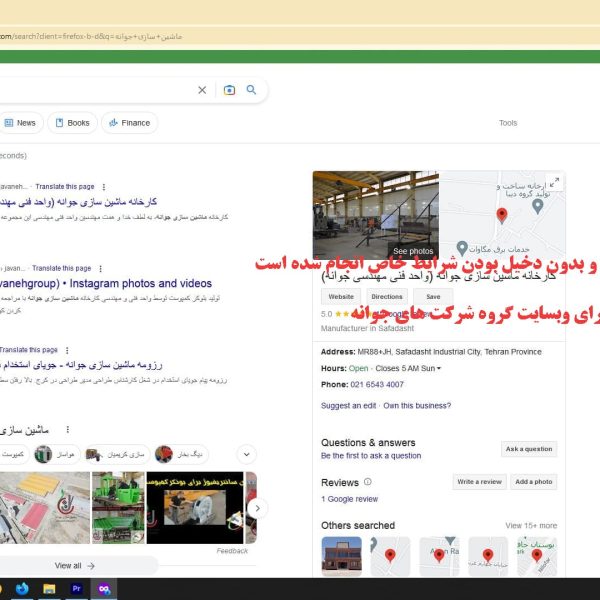600x600 pixels.
Task: Click the Website button
Action: pos(341,297)
